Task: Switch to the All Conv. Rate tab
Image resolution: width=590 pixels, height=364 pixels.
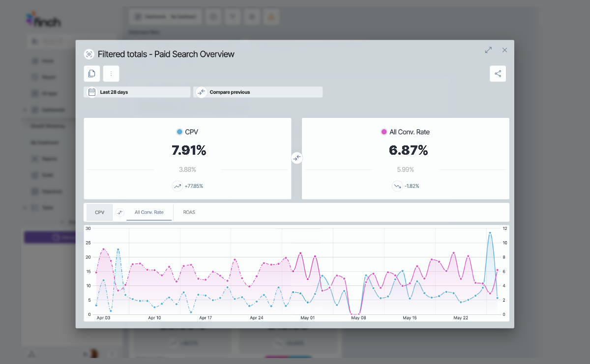Action: pos(149,212)
